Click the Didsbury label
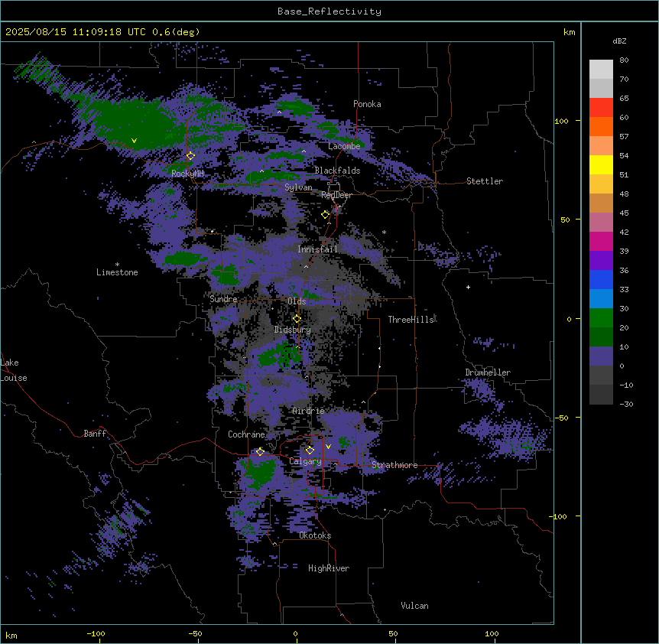This screenshot has width=659, height=644. 293,330
